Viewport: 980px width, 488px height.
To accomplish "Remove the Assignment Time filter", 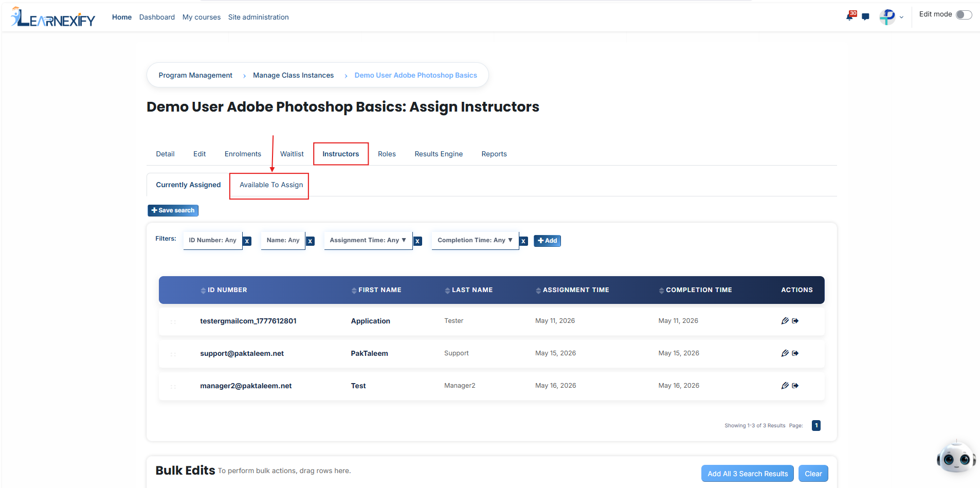I will 418,241.
